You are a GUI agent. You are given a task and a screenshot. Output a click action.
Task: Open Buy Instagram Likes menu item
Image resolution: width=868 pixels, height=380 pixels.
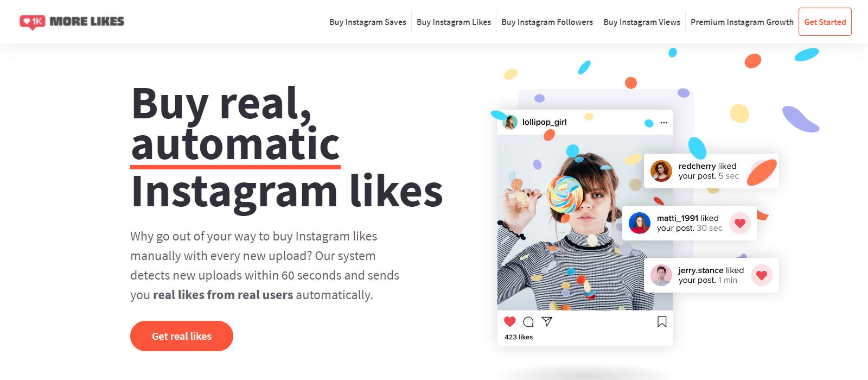pyautogui.click(x=454, y=22)
